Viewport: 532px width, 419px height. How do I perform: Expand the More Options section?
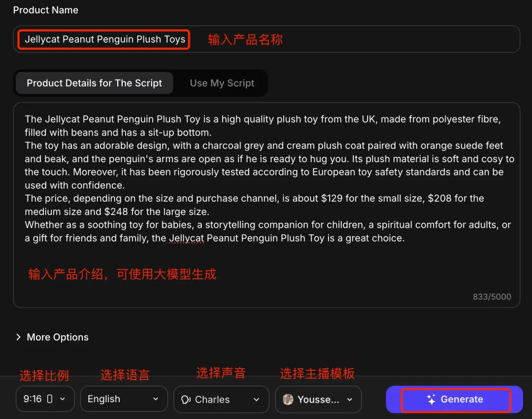(x=57, y=337)
